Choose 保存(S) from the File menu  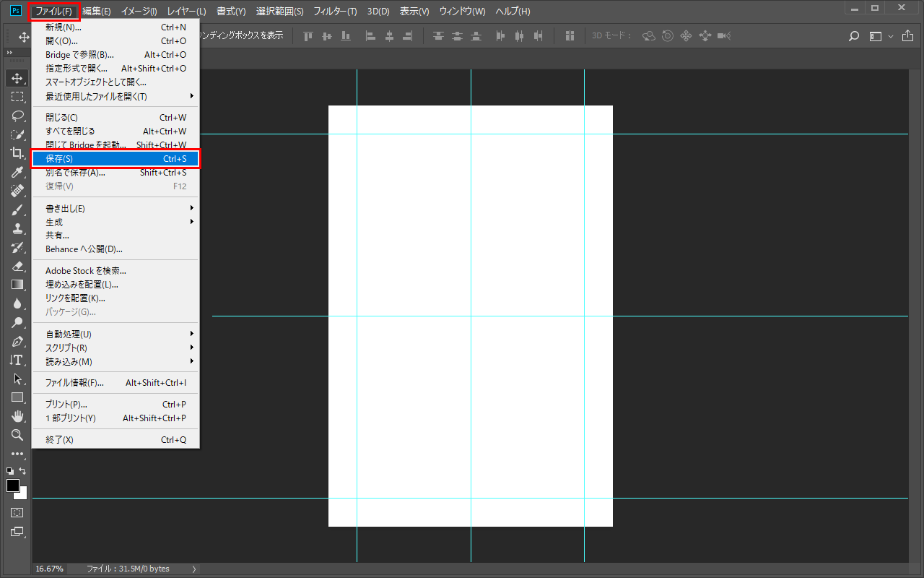115,158
